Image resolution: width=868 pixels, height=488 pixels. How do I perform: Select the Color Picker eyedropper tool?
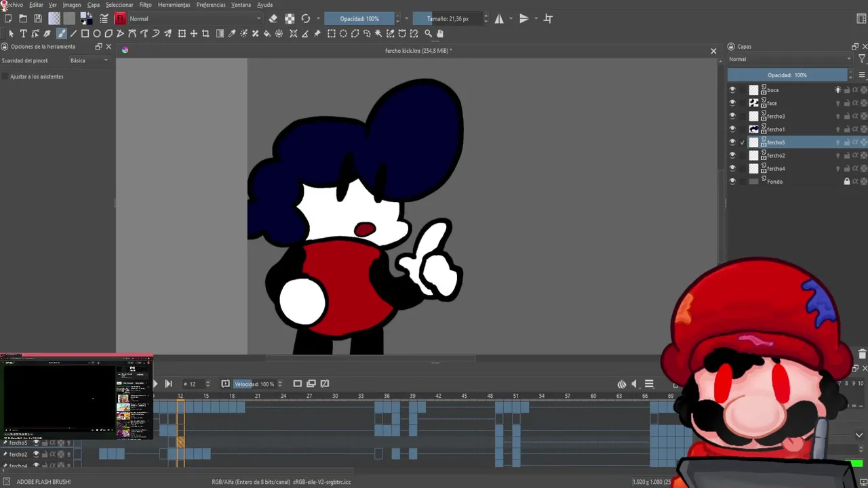232,33
